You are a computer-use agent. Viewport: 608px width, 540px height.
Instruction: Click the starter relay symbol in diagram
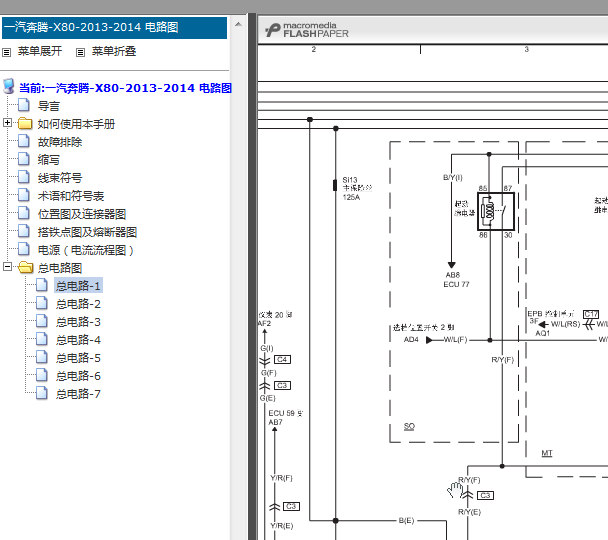[x=496, y=212]
